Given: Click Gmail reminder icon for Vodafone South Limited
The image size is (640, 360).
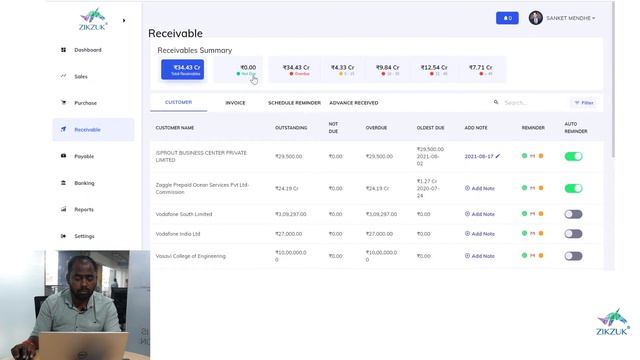Looking at the screenshot, I should coord(532,214).
